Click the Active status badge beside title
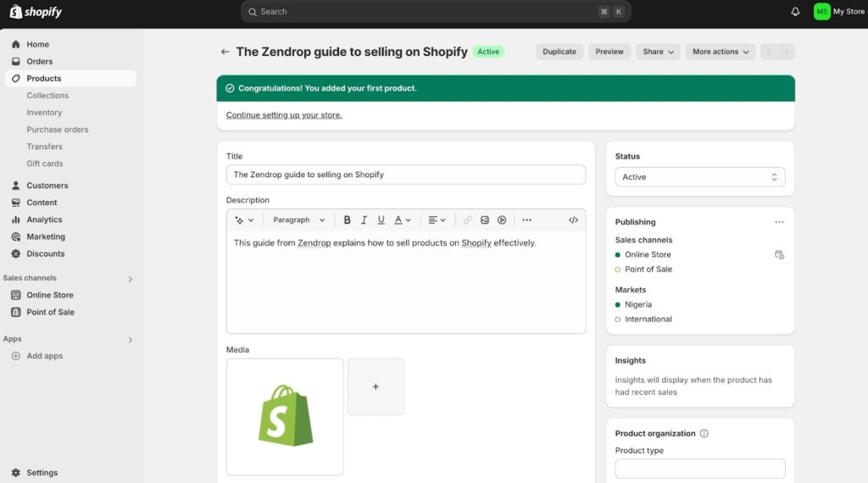 click(x=488, y=52)
